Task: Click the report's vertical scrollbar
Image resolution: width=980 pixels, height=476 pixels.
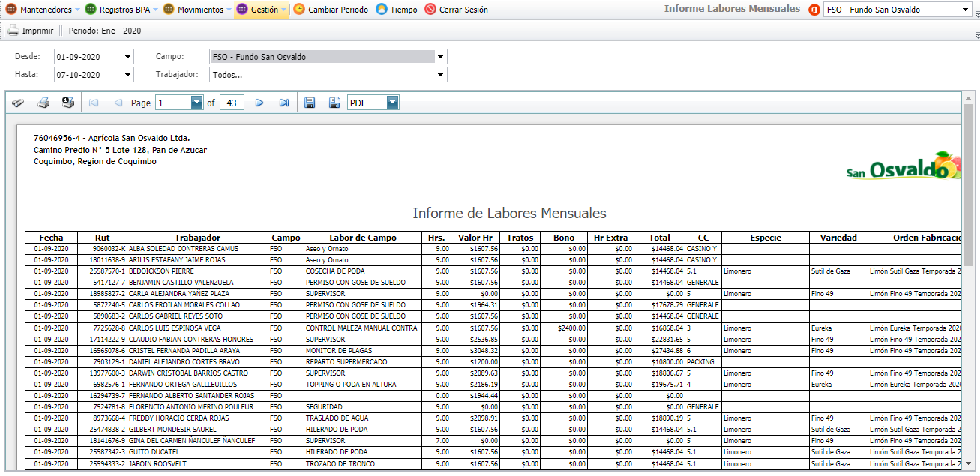Action: click(968, 185)
